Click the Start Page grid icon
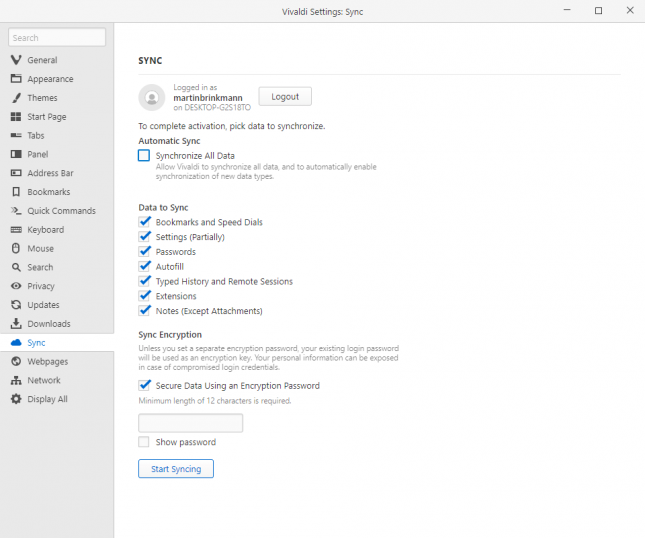 click(16, 117)
